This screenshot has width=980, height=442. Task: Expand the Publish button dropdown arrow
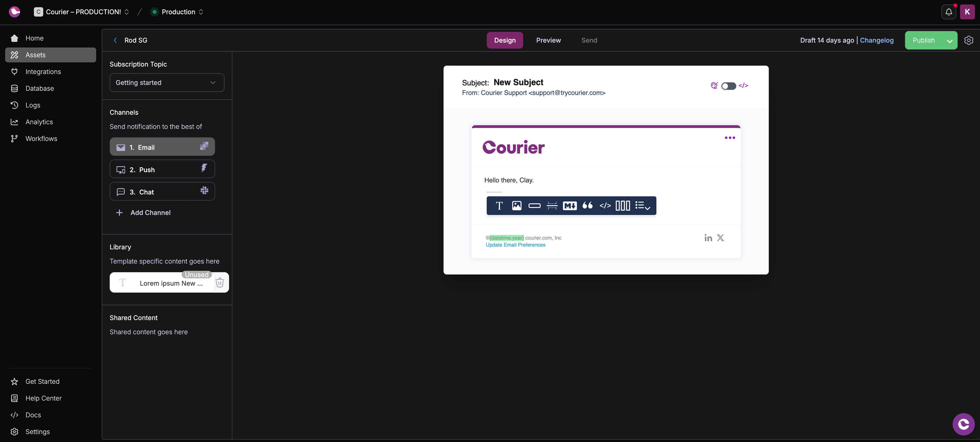tap(950, 40)
